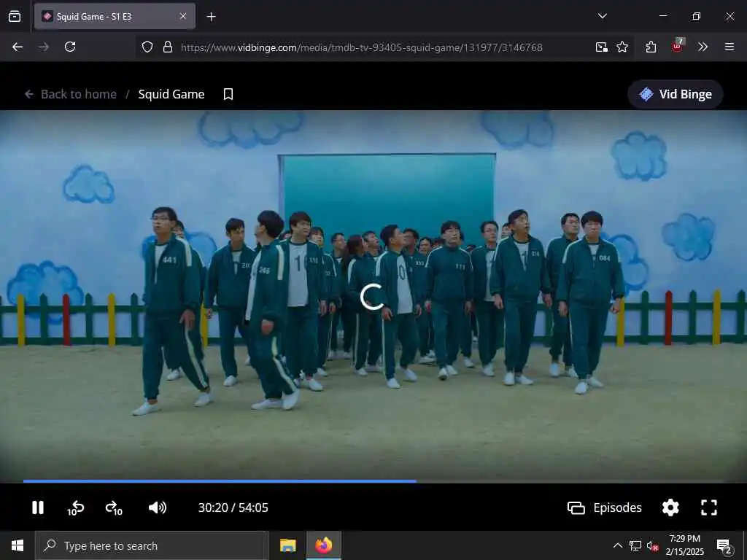Click the muted volume tray icon
This screenshot has height=560, width=747.
tap(652, 545)
